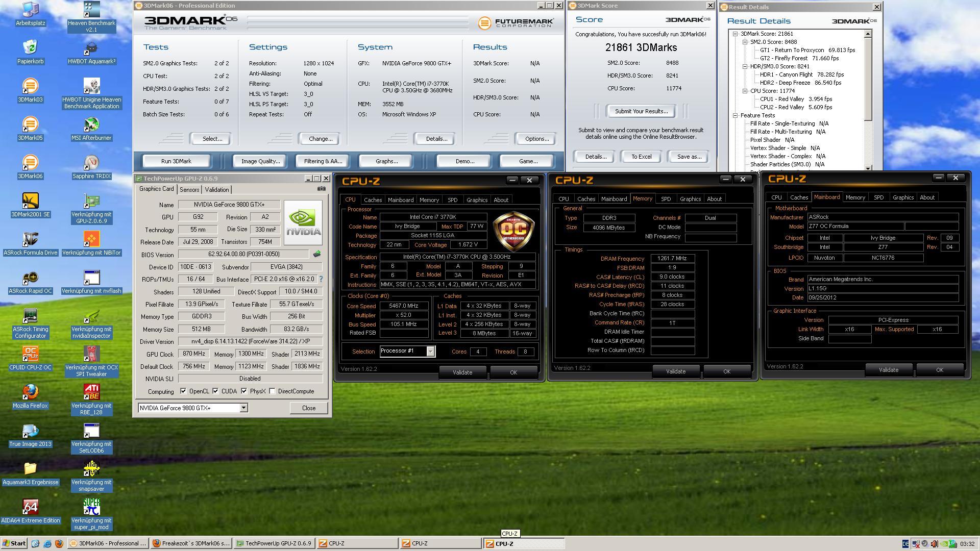Viewport: 980px width, 551px height.
Task: Collapse the CPU Score tree node
Action: tap(745, 91)
